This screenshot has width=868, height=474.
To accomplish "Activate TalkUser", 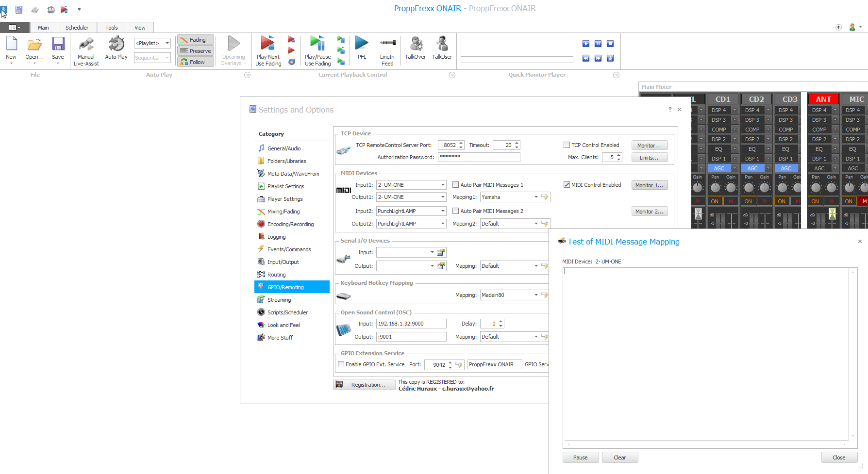I will (442, 48).
